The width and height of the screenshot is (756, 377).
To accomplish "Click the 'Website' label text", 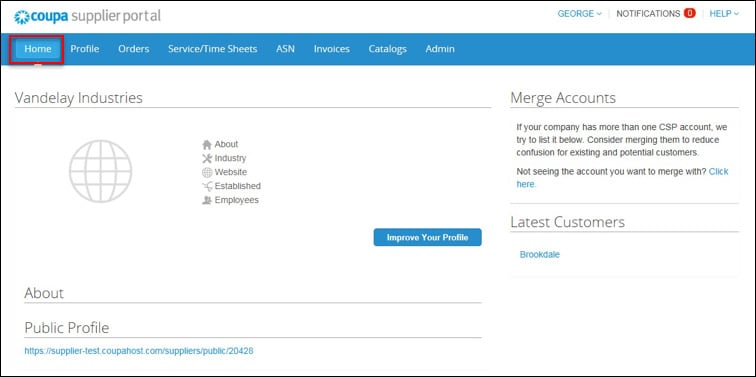I will click(231, 172).
